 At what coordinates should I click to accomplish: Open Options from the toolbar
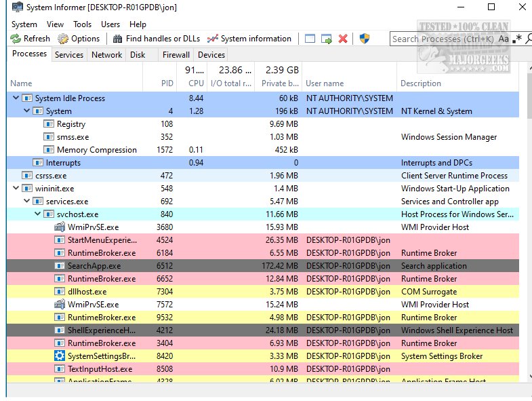pos(79,39)
